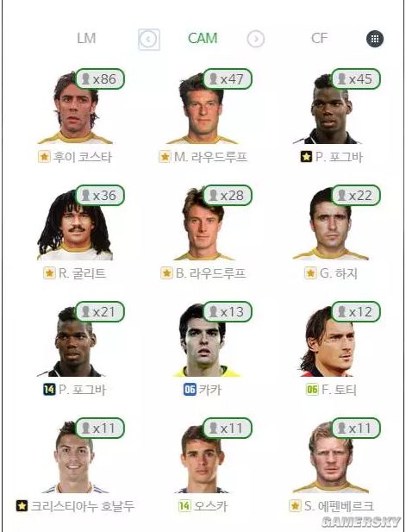Click the 14 season badge next to 오스카
Viewport: 406px width, 532px height.
pyautogui.click(x=184, y=506)
